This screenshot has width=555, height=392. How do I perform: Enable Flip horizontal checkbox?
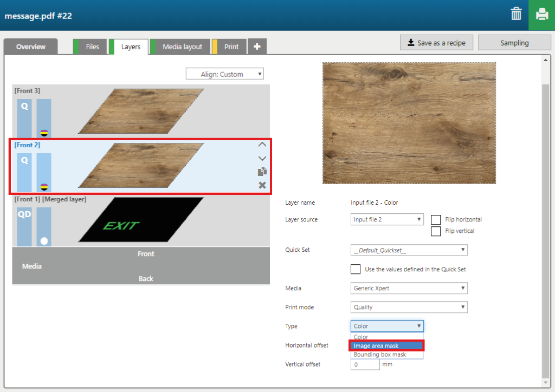(436, 220)
